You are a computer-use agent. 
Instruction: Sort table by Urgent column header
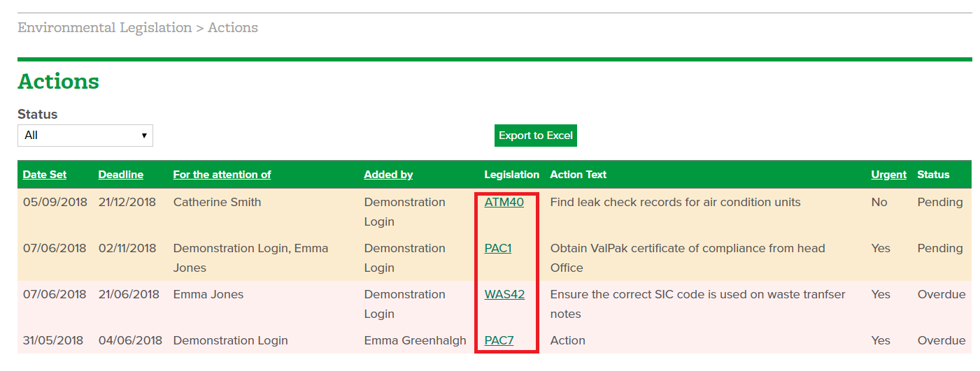click(888, 175)
